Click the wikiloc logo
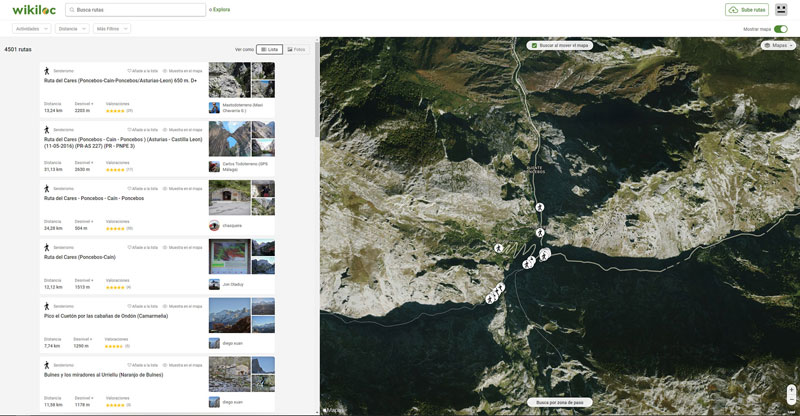 33,10
